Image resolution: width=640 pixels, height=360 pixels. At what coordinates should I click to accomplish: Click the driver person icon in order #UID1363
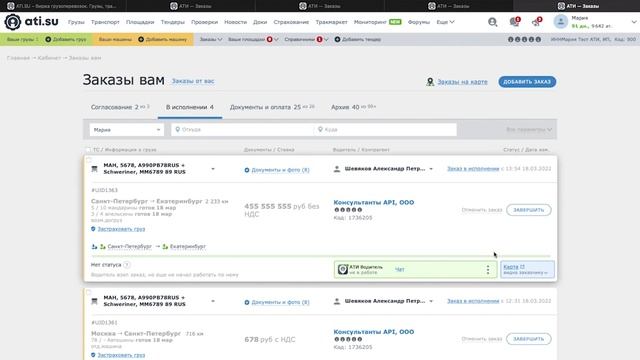[337, 169]
